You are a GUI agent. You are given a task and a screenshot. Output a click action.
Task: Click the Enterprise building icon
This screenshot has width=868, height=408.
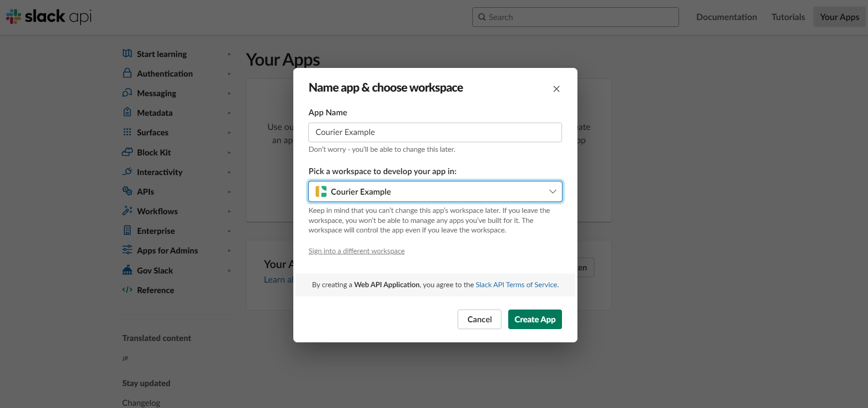click(x=128, y=230)
